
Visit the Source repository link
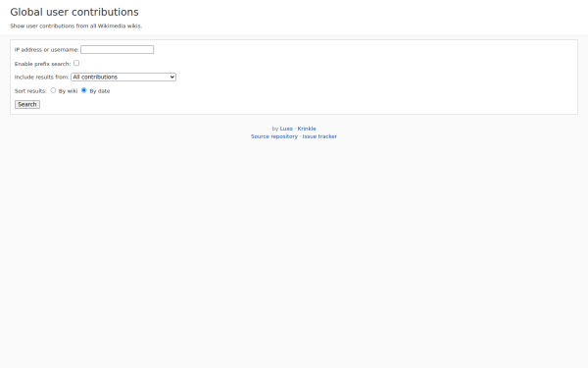274,136
